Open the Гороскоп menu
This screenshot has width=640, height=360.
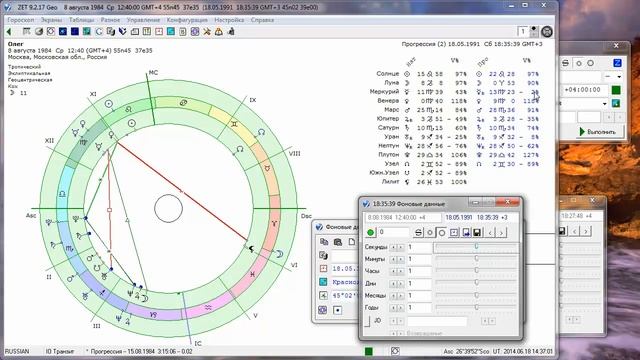pyautogui.click(x=21, y=20)
